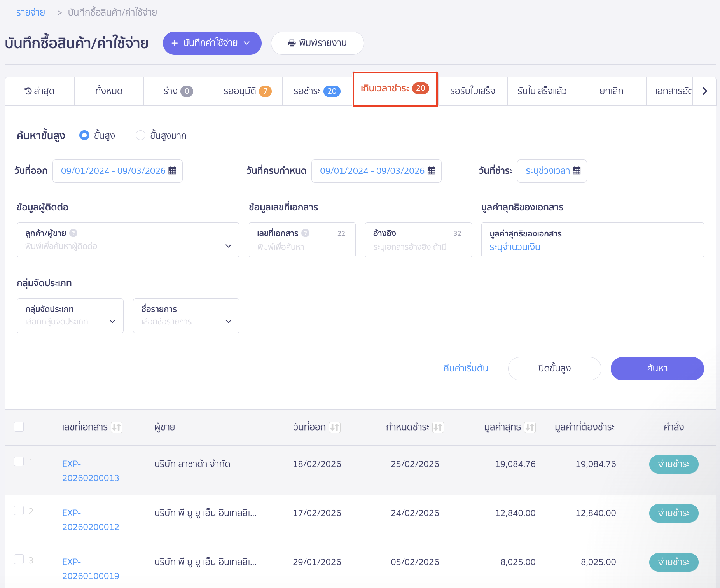Sort by มูลค่าสุทธิ column sort icon

[x=530, y=427]
